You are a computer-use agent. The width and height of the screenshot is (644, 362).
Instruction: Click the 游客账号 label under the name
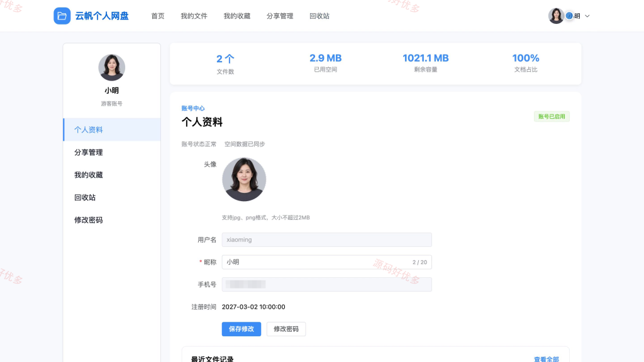112,104
